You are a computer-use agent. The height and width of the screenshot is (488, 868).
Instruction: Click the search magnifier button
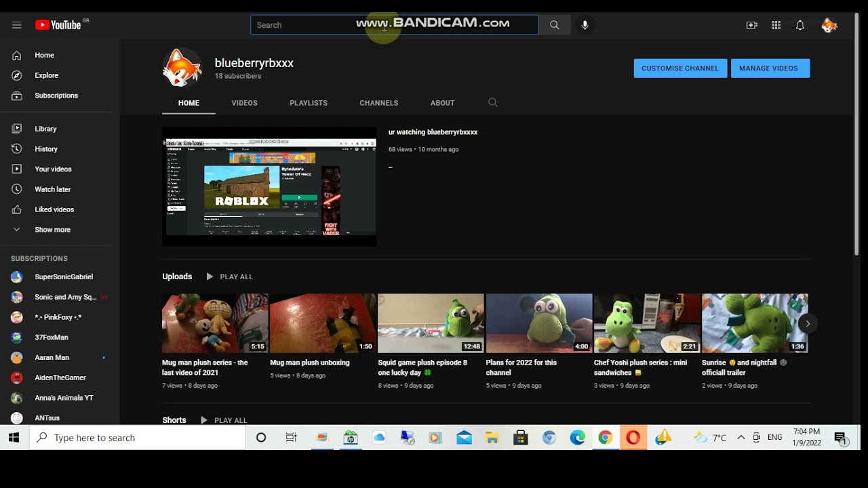tap(555, 25)
